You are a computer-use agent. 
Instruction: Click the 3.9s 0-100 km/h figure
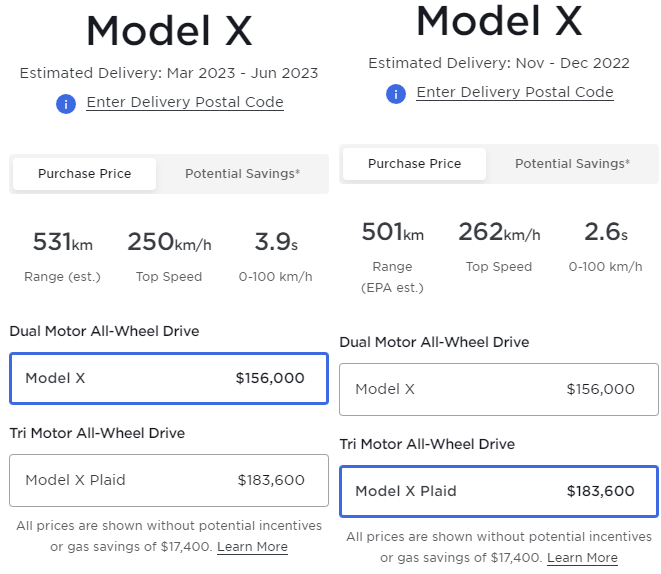[272, 242]
